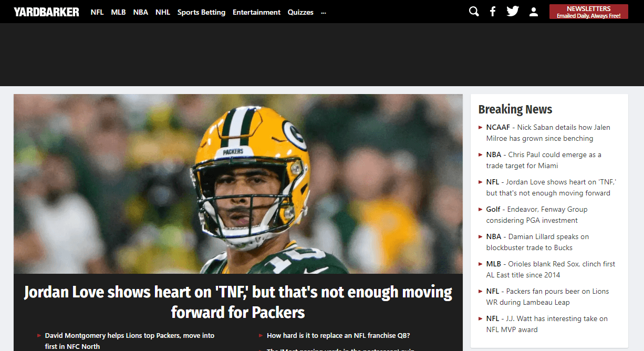Read David Montgomery helps Lions article

130,341
